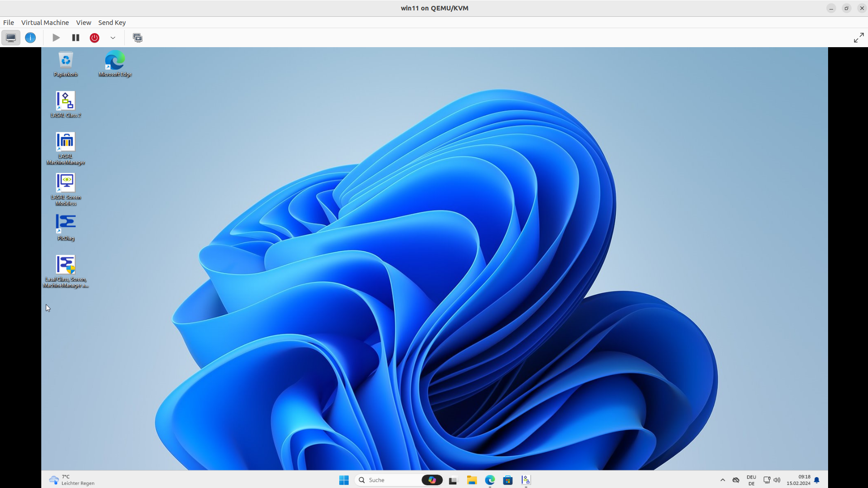Screen dimensions: 868x488
Task: Expand the shutdown options dropdown arrow
Action: (x=113, y=38)
